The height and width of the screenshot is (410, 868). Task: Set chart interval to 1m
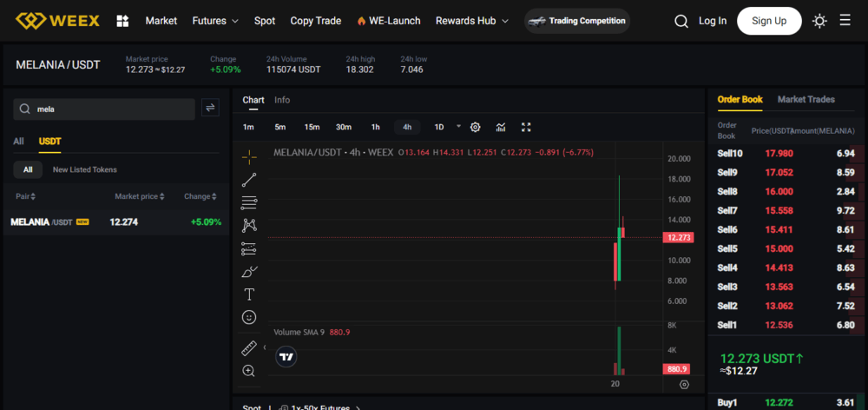(248, 127)
